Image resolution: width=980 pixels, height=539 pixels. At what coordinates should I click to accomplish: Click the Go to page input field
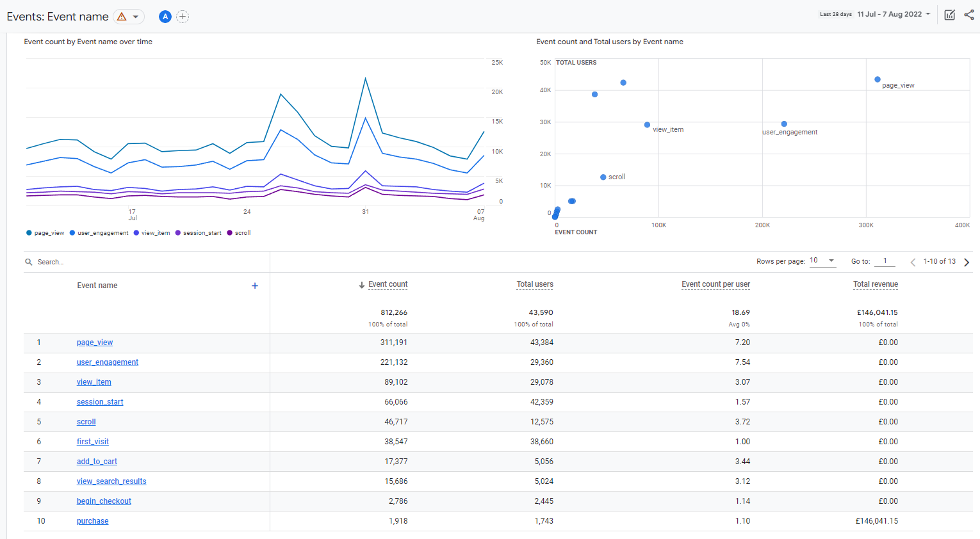tap(885, 261)
